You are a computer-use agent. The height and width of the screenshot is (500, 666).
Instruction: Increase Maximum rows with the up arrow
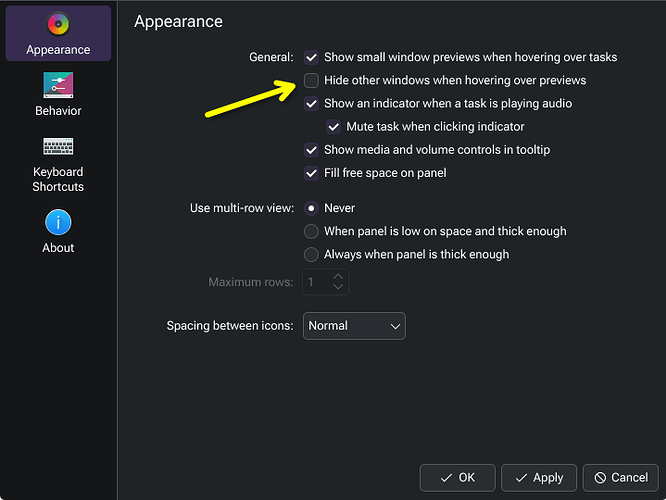tap(338, 276)
